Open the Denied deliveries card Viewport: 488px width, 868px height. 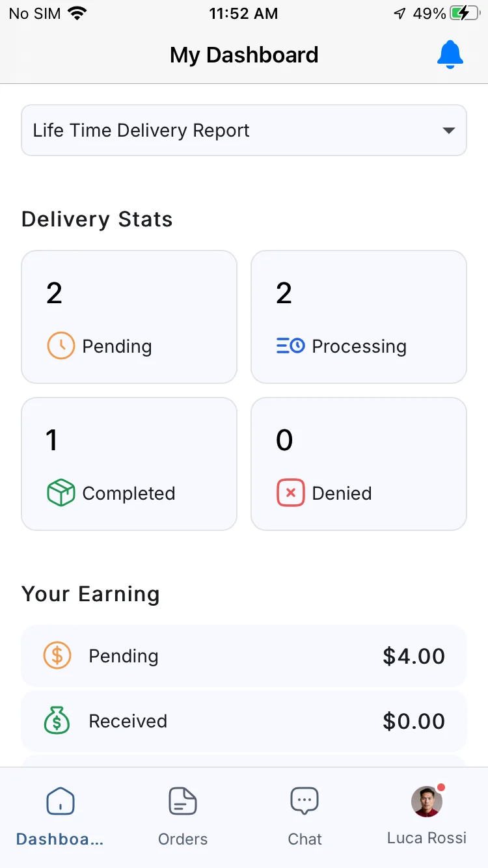coord(359,464)
